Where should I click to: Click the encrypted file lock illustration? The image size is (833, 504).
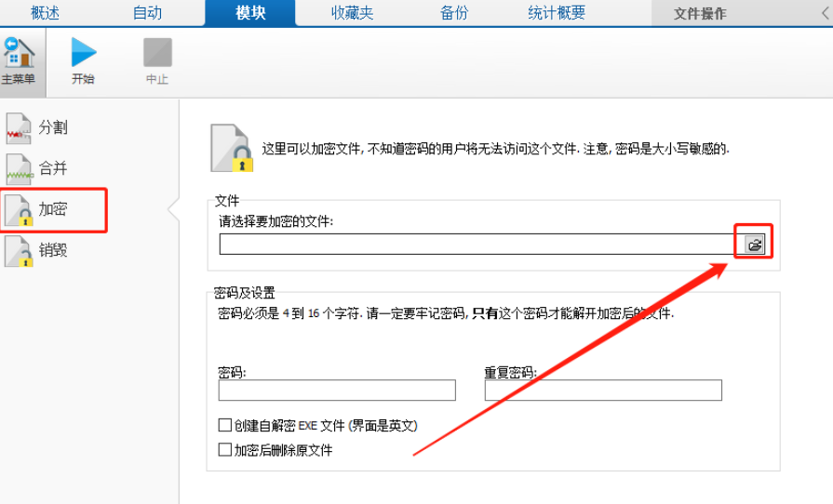pyautogui.click(x=232, y=148)
